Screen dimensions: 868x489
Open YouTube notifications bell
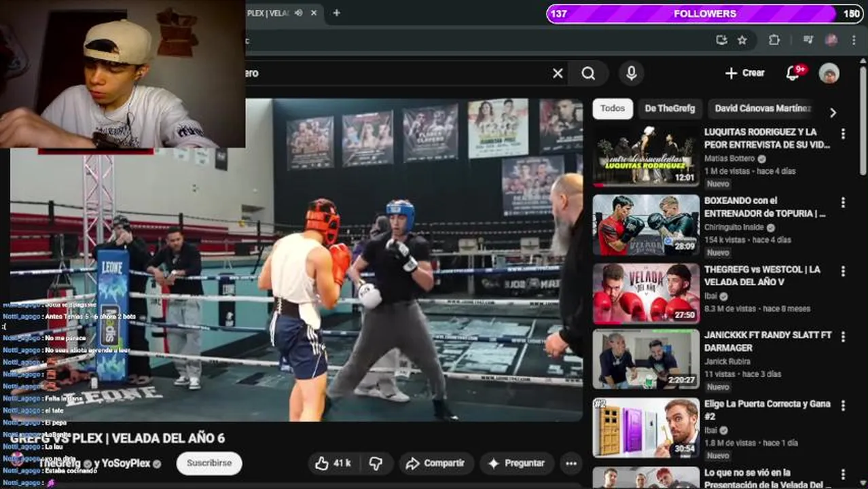(793, 73)
